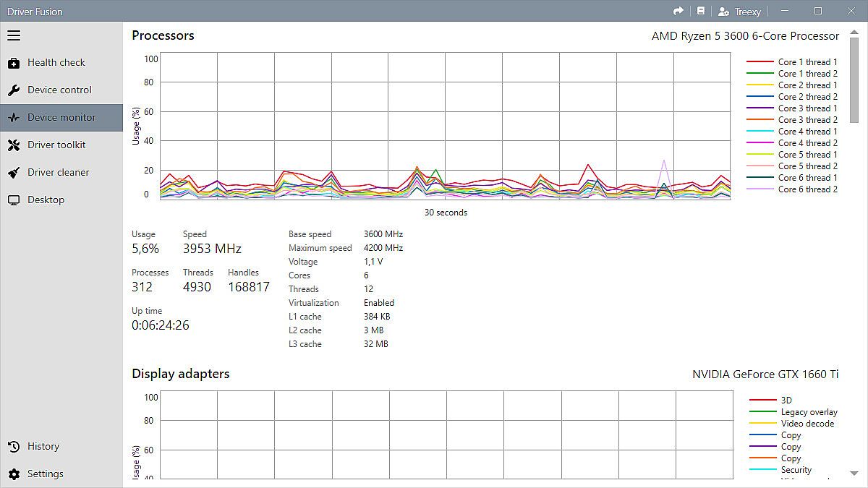Click the L3 cache value 32 MB

(x=376, y=344)
